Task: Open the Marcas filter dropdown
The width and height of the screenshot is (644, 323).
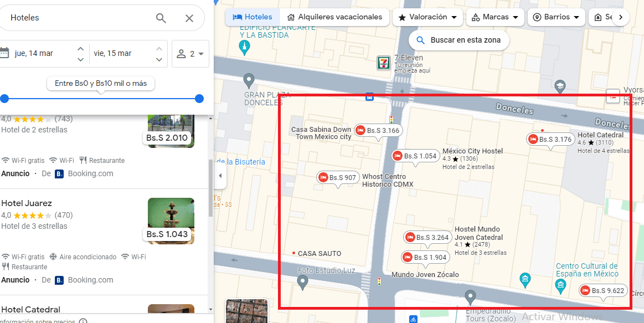Action: pyautogui.click(x=495, y=17)
